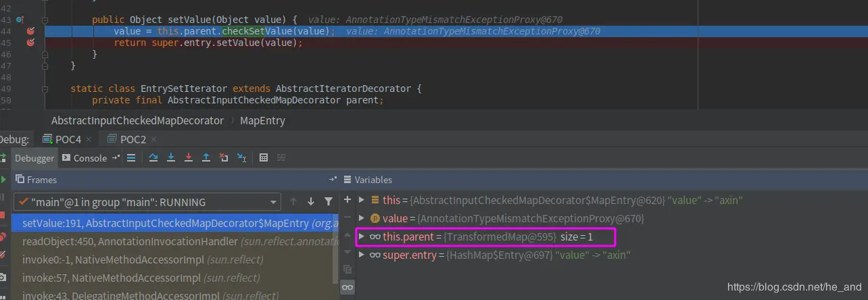Open the View Breakpoints icon in sidebar
The width and height of the screenshot is (868, 300).
point(3,236)
